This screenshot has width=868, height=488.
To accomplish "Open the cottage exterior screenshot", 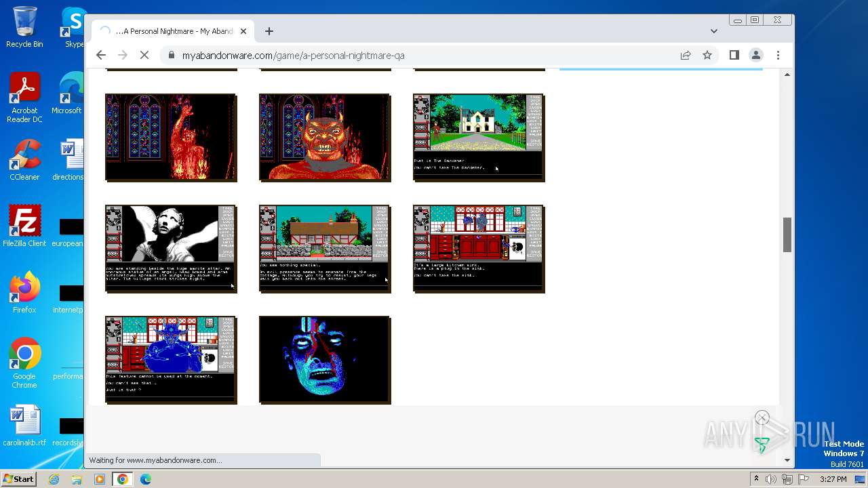I will 325,249.
